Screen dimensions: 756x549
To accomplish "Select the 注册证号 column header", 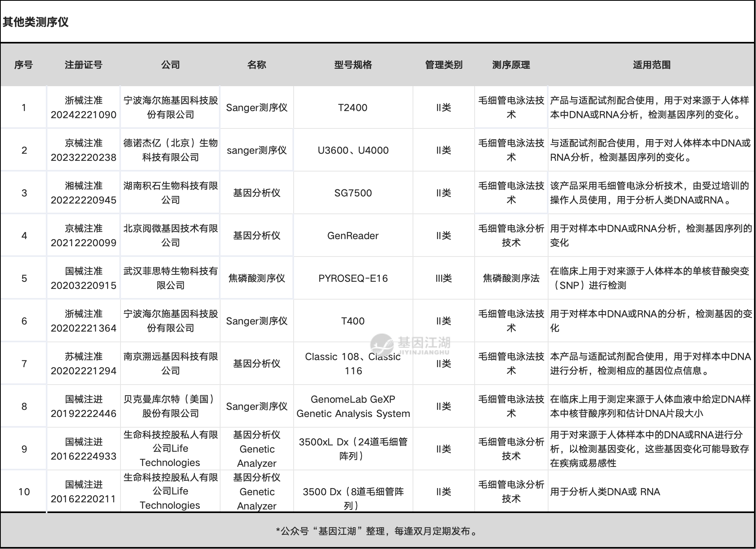I will pyautogui.click(x=83, y=65).
